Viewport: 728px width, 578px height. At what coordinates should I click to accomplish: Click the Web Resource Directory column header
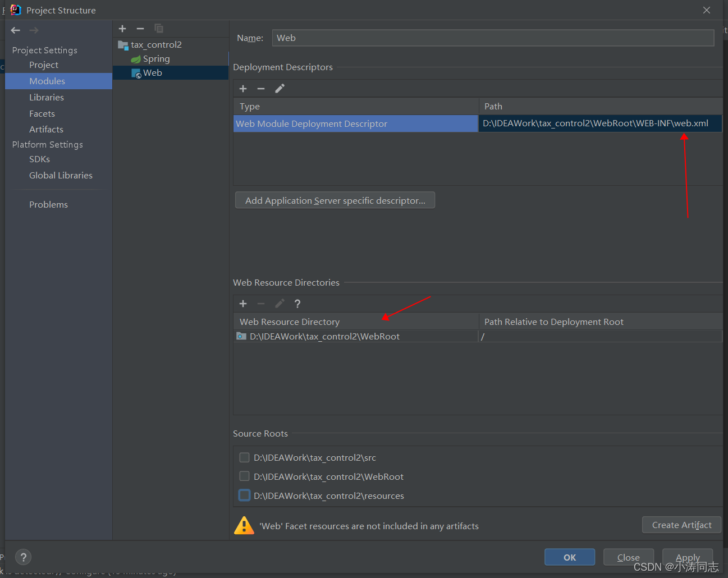[x=356, y=322]
